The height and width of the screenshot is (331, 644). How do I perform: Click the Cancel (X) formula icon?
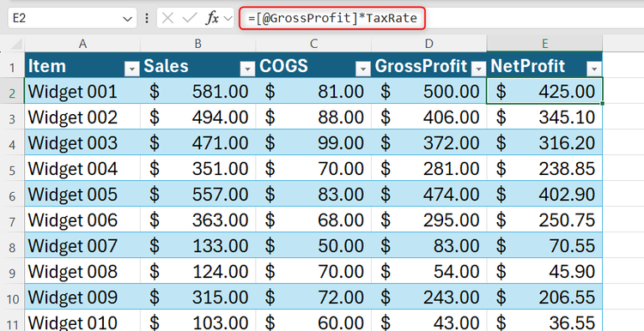tap(167, 19)
